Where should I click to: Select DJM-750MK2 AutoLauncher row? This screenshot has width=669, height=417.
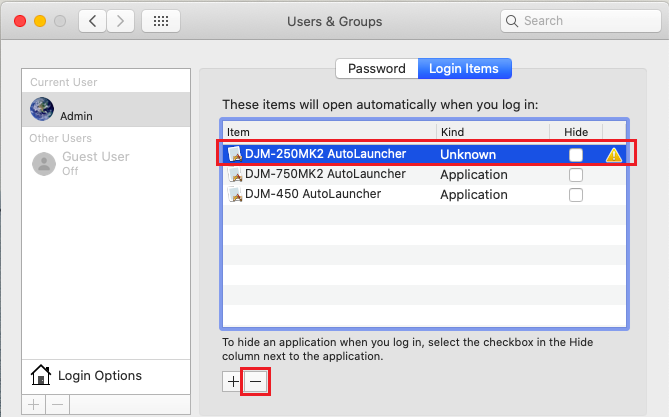pos(425,174)
